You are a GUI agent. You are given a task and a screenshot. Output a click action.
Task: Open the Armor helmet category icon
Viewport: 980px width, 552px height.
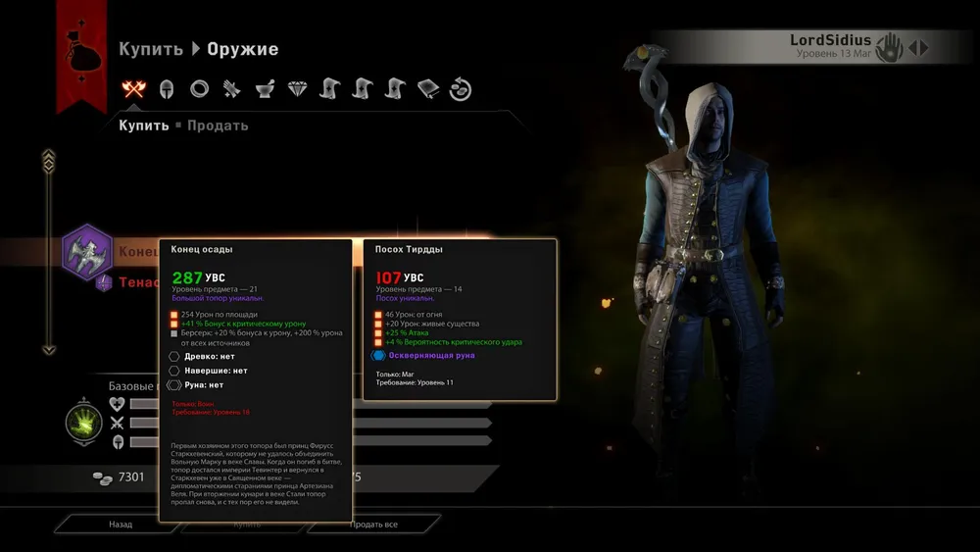[167, 89]
